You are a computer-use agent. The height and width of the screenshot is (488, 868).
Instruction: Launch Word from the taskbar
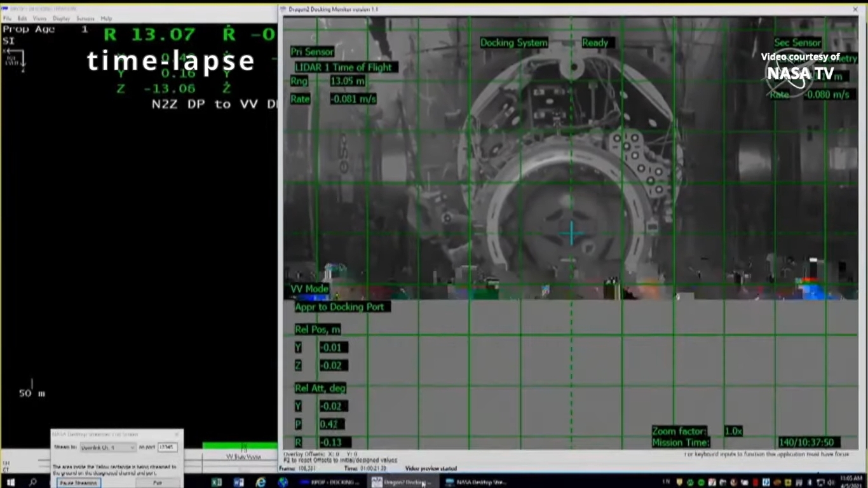pyautogui.click(x=238, y=482)
